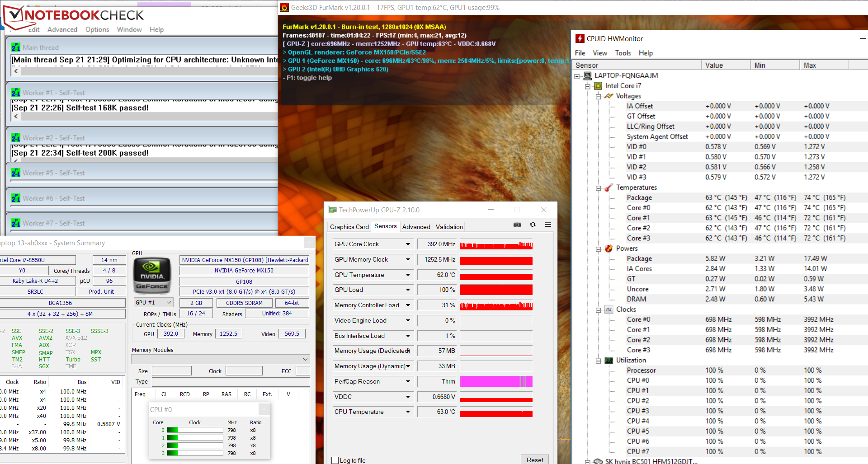Open GPU Memory Clock sensor dropdown
Image resolution: width=868 pixels, height=464 pixels.
(x=408, y=259)
